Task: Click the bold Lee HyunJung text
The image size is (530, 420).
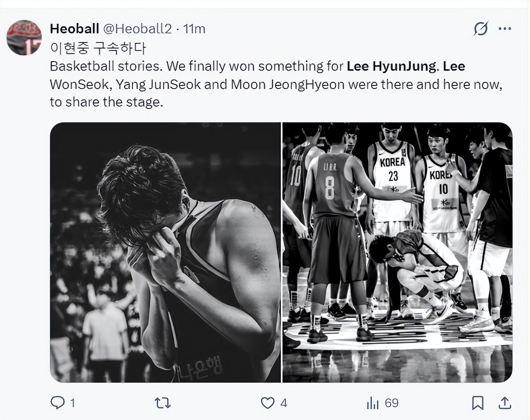Action: (x=391, y=66)
